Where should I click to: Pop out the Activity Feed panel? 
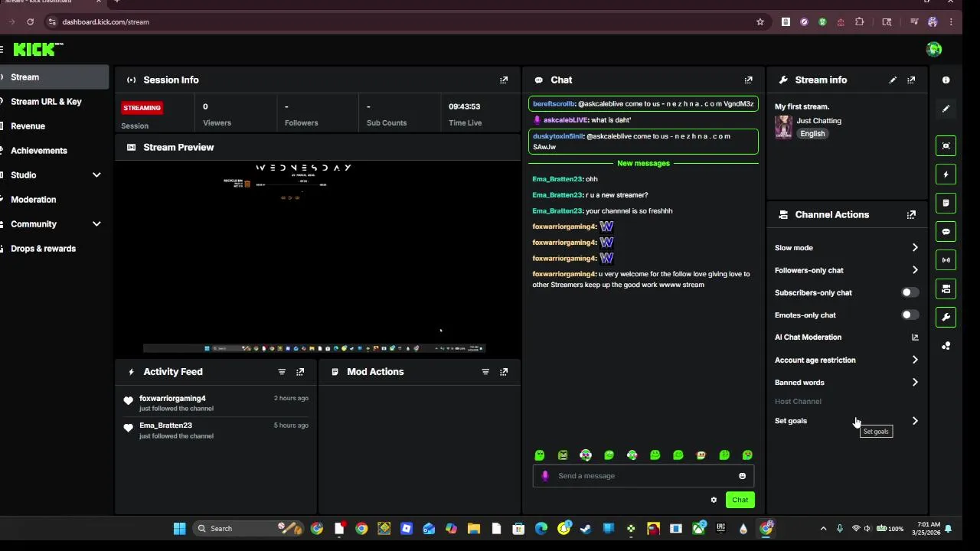pyautogui.click(x=300, y=372)
